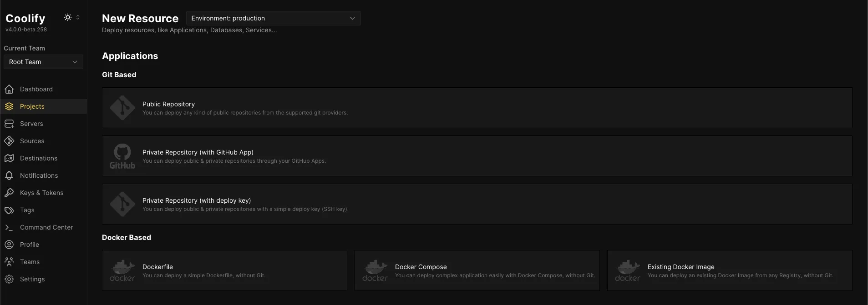Screen dimensions: 868x305
Task: Click the Tags icon in sidebar
Action: click(x=9, y=210)
